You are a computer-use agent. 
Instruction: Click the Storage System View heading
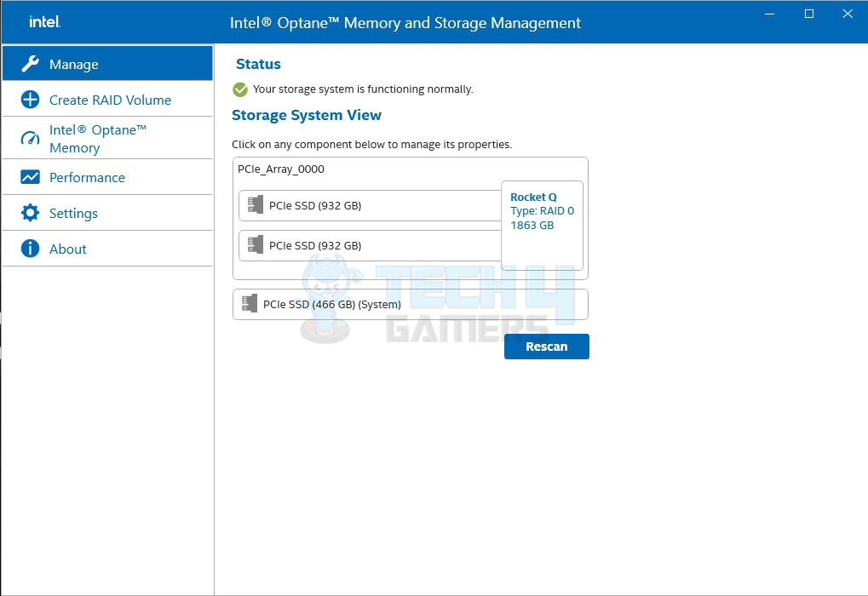tap(306, 115)
